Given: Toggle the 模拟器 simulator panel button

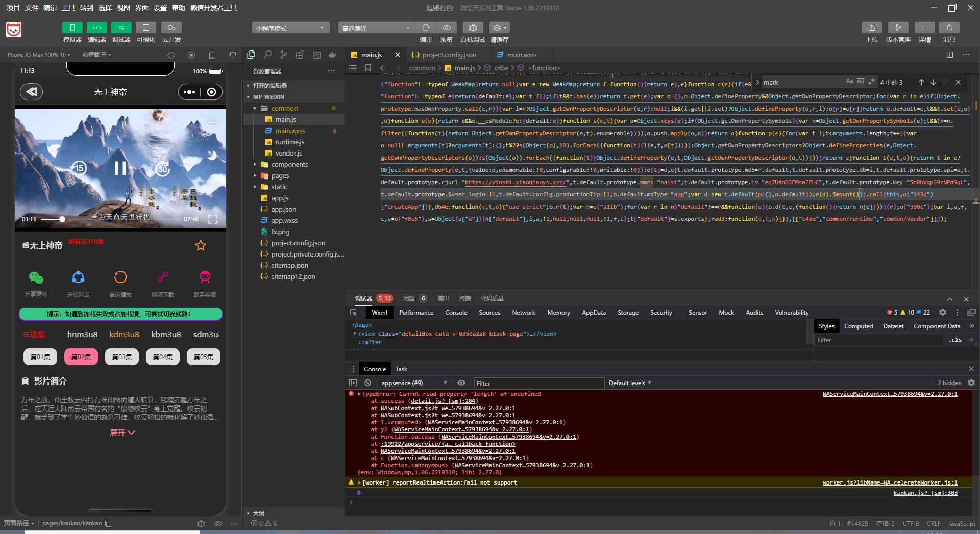Looking at the screenshot, I should (x=72, y=28).
